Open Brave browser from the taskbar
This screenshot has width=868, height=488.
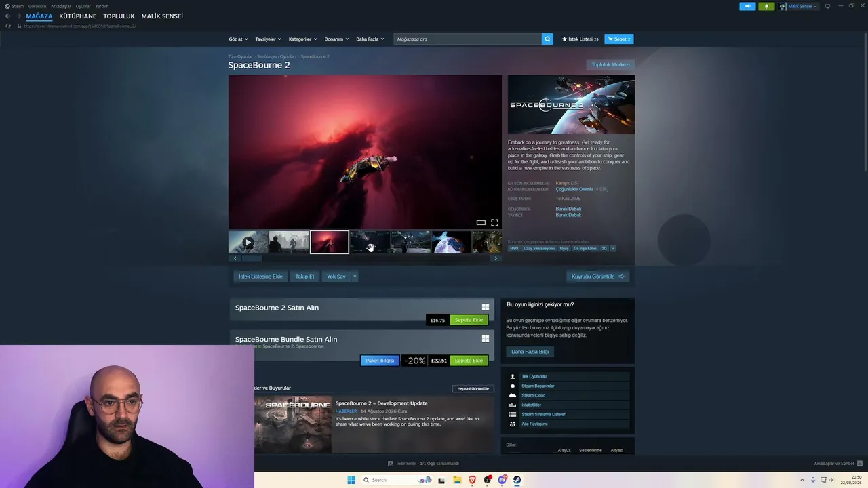pyautogui.click(x=473, y=480)
